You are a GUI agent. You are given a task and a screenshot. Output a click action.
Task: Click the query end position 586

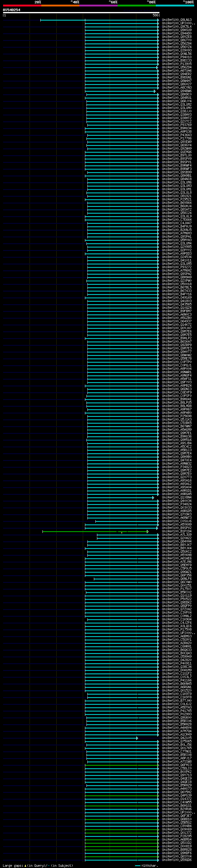tap(155, 15)
